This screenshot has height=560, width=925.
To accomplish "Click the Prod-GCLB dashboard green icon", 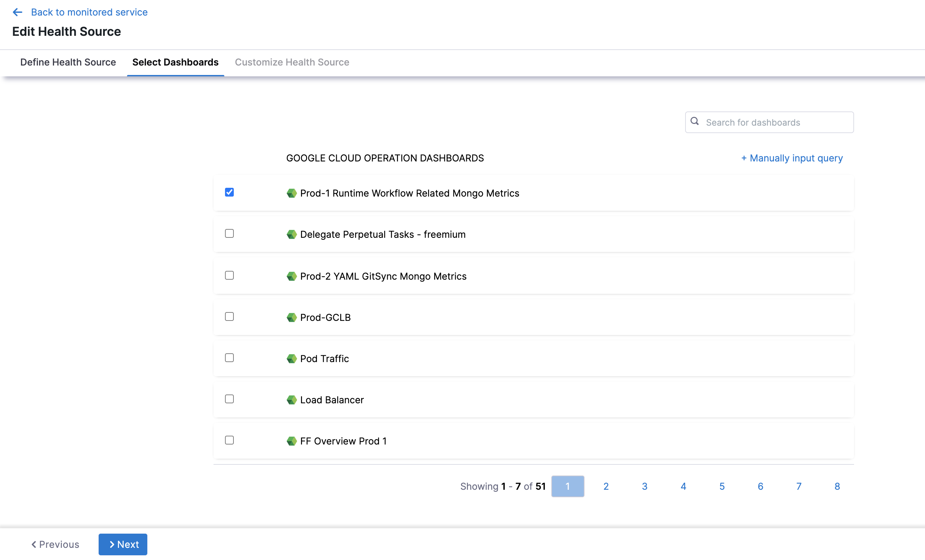I will (x=291, y=317).
